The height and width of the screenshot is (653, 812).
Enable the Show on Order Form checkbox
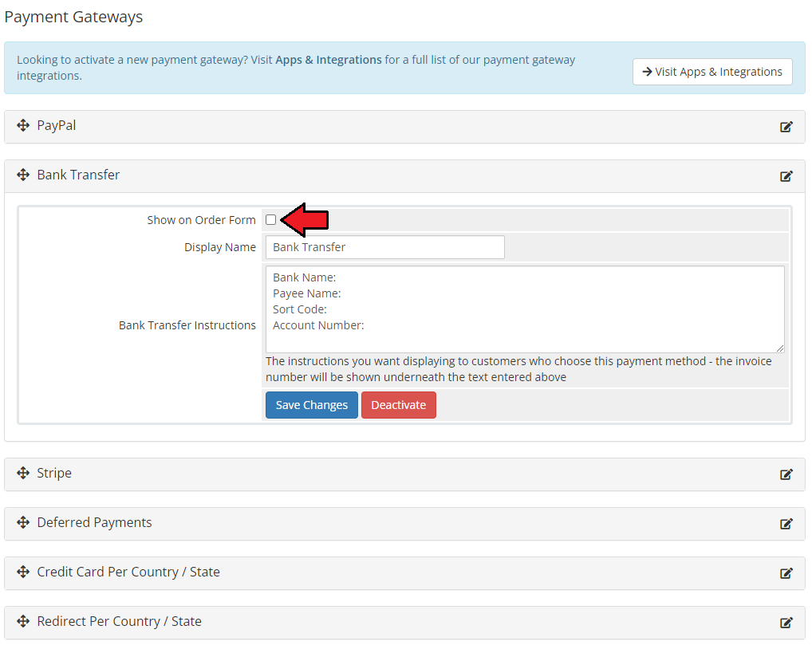click(271, 220)
